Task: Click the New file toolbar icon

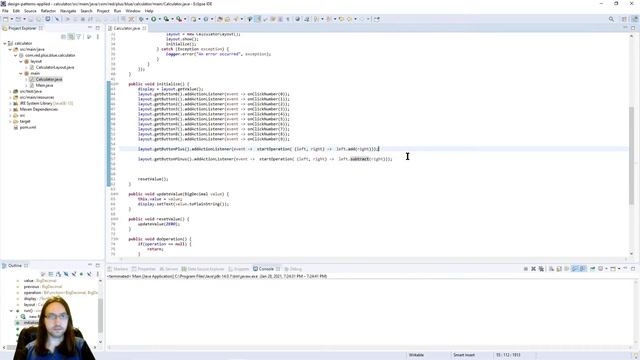Action: [5, 19]
